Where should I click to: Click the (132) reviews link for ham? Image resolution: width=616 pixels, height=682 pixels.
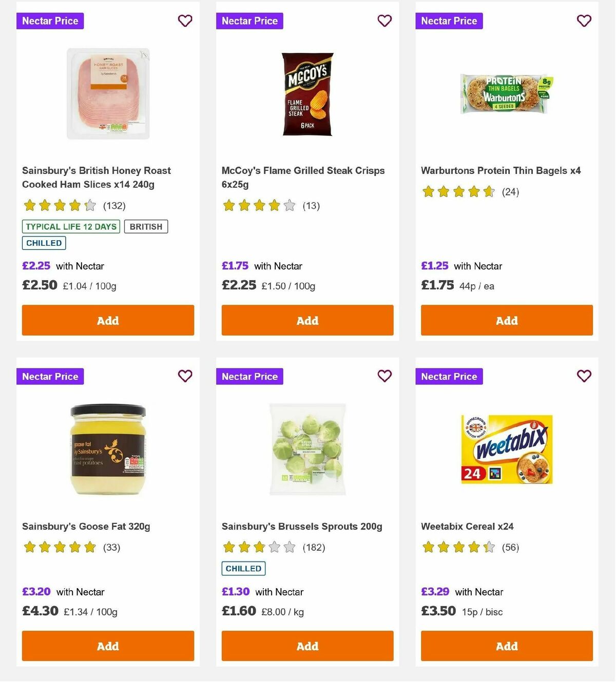pyautogui.click(x=114, y=205)
